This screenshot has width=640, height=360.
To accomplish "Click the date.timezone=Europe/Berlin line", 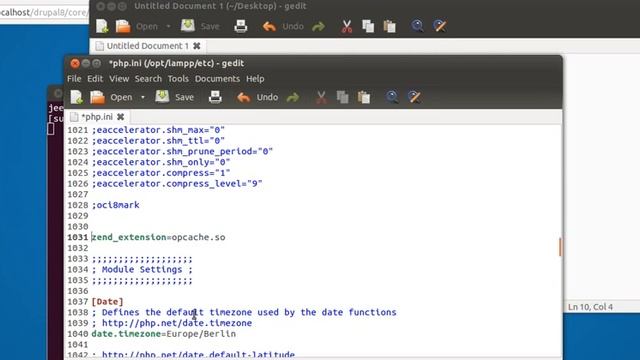I will tap(164, 334).
